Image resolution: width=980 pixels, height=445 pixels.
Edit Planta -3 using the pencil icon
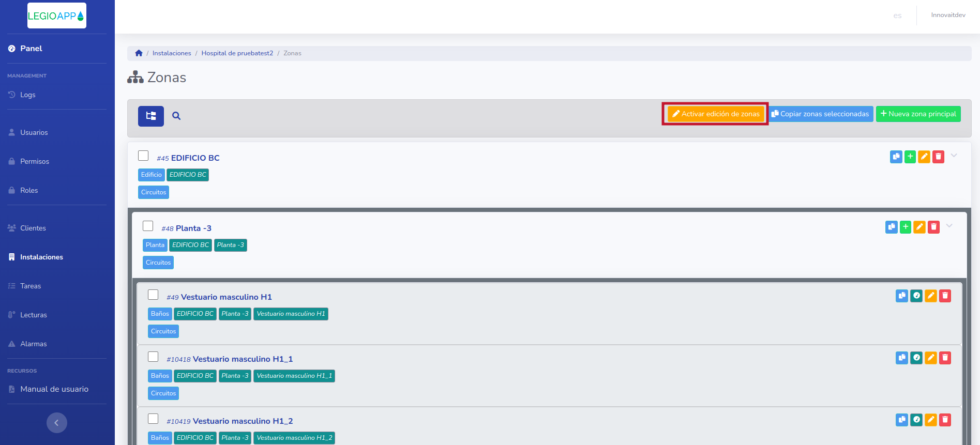point(919,227)
